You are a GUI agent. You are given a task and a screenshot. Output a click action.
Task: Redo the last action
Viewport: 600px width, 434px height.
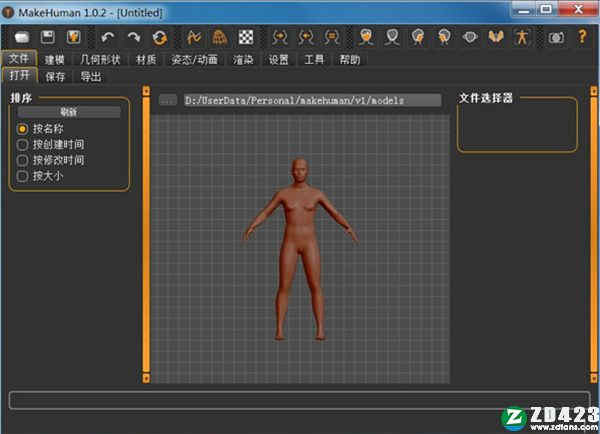pyautogui.click(x=134, y=38)
